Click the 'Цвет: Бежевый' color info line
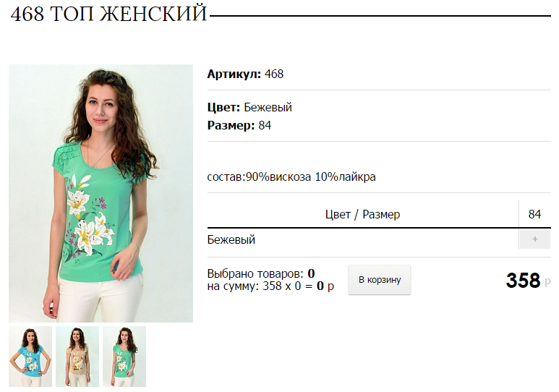 point(249,107)
